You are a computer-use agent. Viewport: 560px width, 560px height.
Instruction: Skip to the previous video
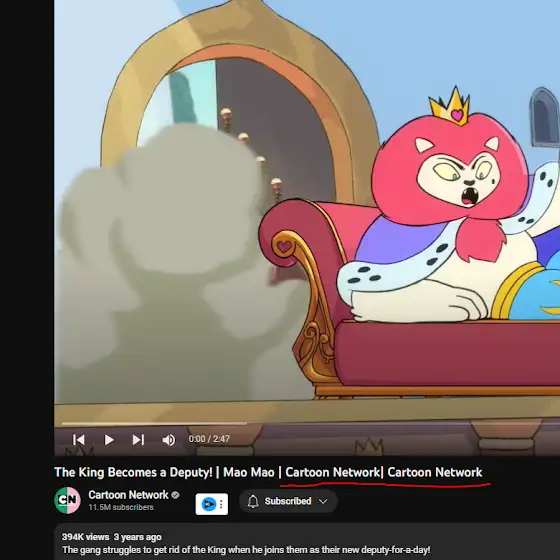tap(79, 440)
